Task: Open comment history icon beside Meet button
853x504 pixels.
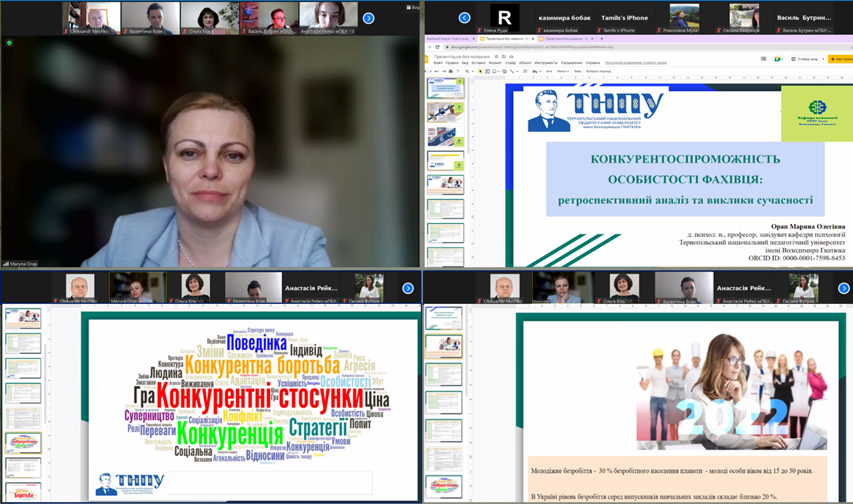Action: click(763, 59)
